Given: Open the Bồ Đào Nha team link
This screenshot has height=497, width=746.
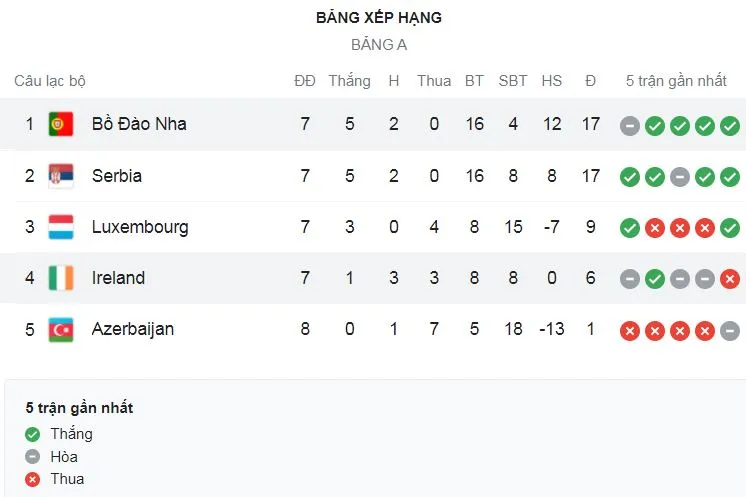Looking at the screenshot, I should coord(139,124).
